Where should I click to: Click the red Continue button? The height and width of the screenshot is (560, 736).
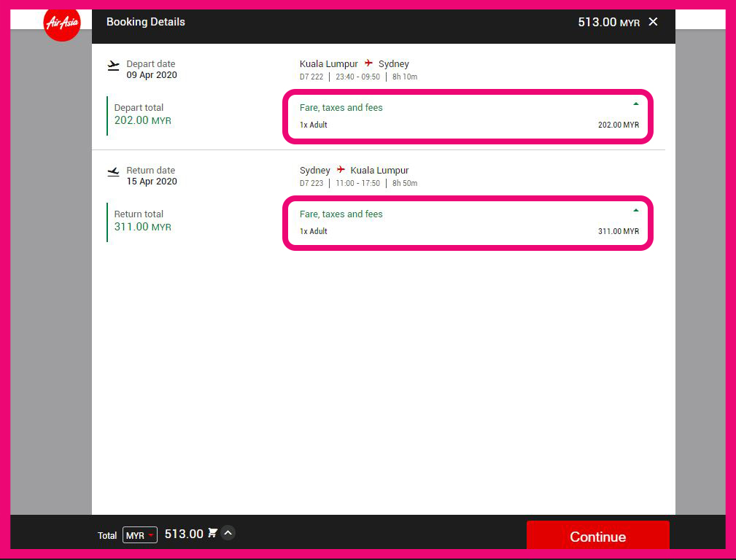(x=597, y=536)
